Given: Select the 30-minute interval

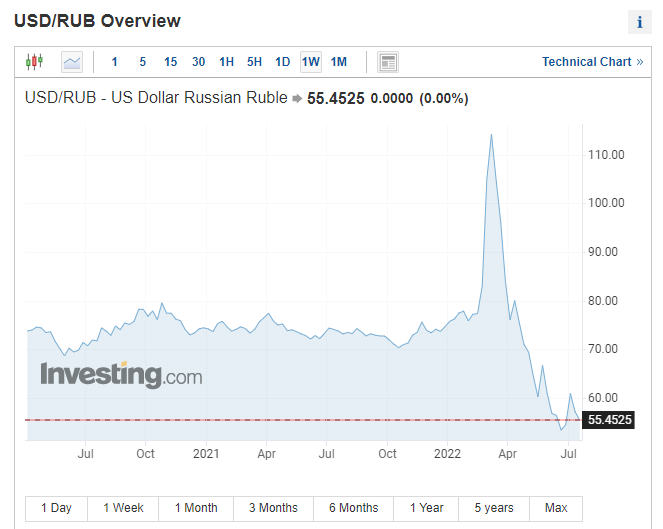Looking at the screenshot, I should click(198, 62).
